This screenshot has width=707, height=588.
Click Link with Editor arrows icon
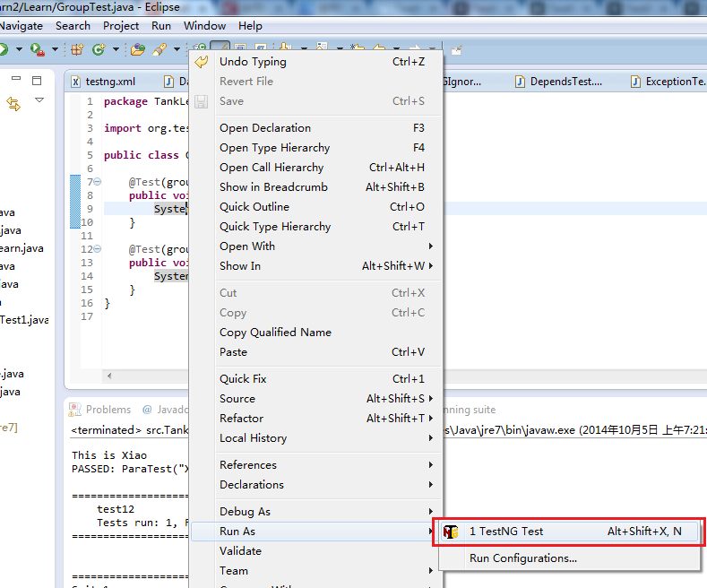click(x=13, y=104)
